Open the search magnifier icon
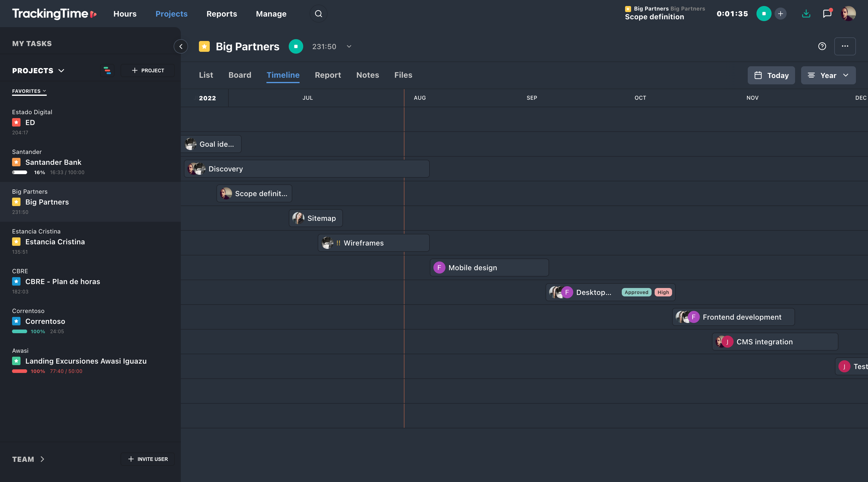Viewport: 868px width, 482px height. 318,14
